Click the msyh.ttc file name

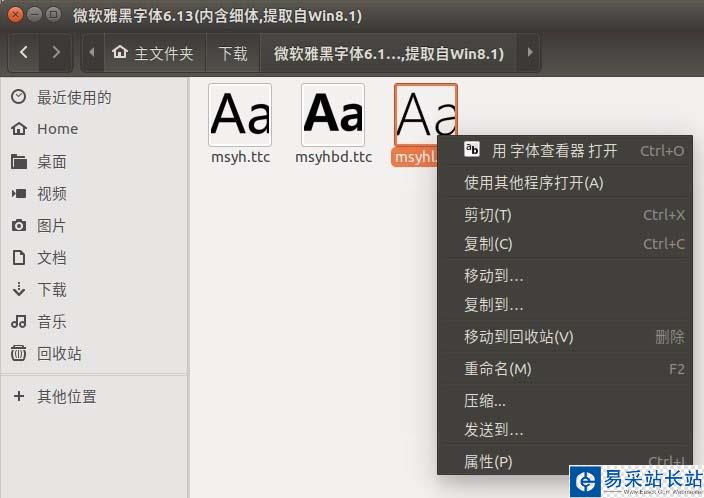point(241,157)
